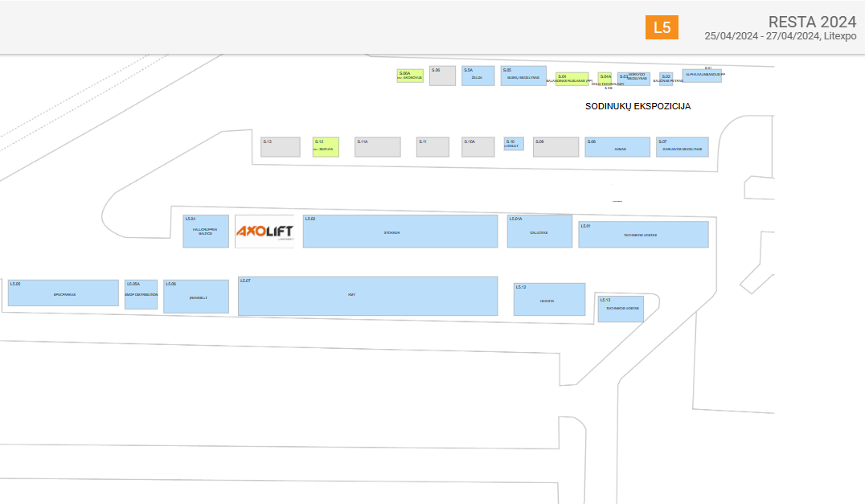Image resolution: width=865 pixels, height=504 pixels.
Task: Click green booth S.04
Action: point(572,79)
